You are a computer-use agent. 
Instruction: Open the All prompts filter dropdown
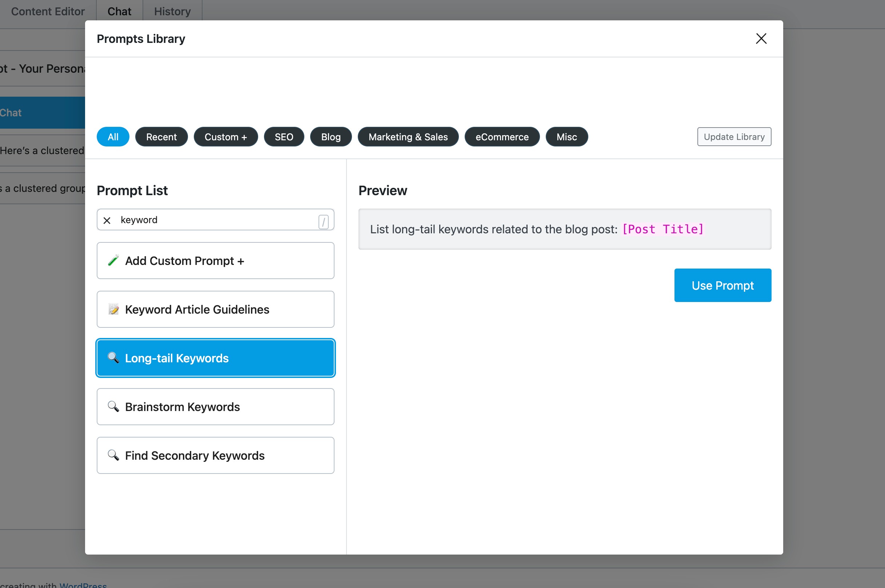[x=113, y=137]
